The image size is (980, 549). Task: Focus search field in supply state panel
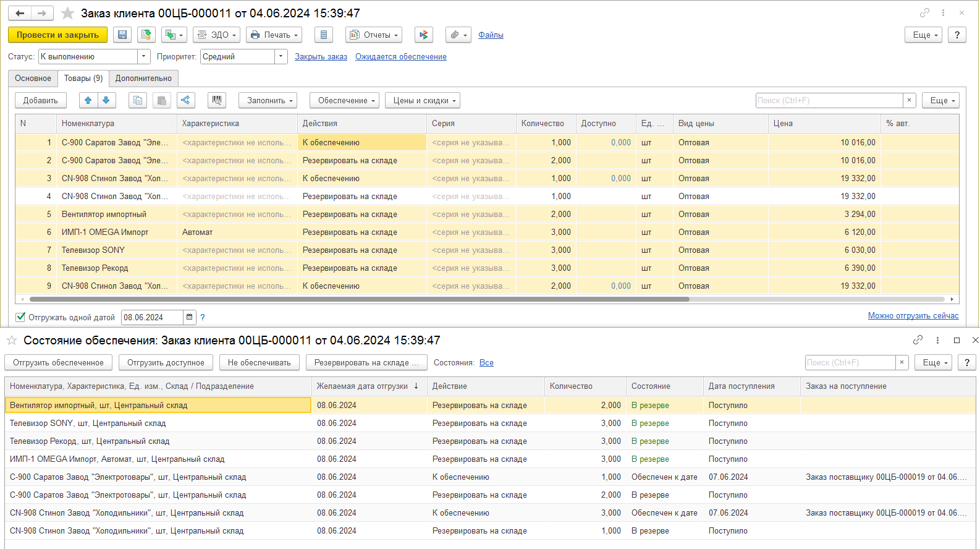point(850,362)
